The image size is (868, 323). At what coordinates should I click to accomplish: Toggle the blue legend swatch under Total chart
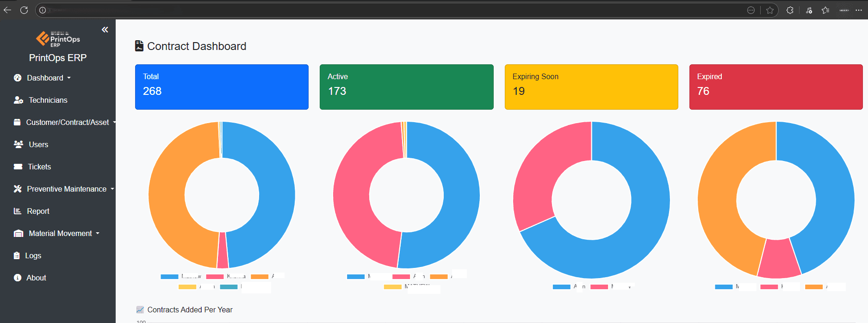pos(169,277)
